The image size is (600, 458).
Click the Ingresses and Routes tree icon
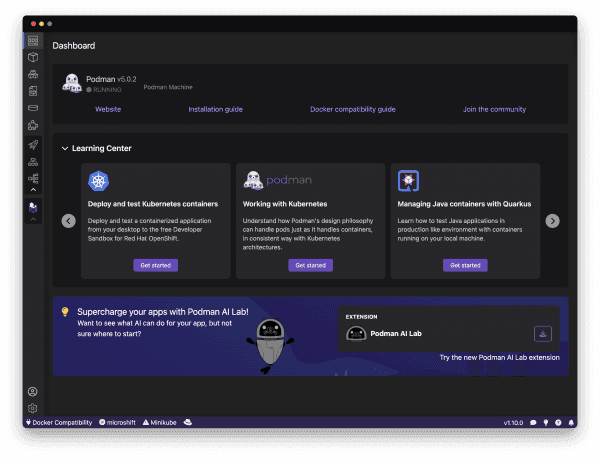[x=33, y=178]
